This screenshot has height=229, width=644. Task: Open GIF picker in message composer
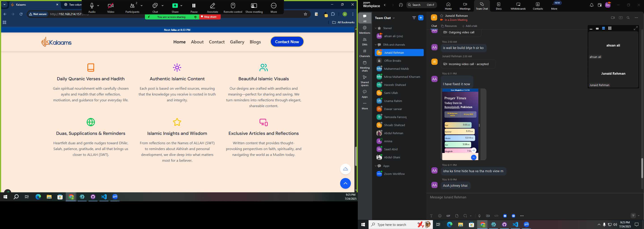pyautogui.click(x=448, y=216)
